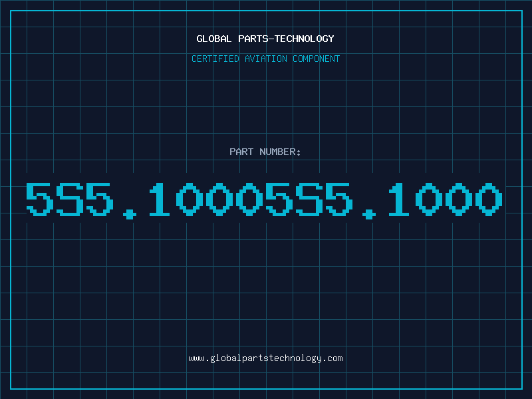Open the www.globalpartstechnology.com link
Screen dimensions: 532x399
(x=265, y=358)
